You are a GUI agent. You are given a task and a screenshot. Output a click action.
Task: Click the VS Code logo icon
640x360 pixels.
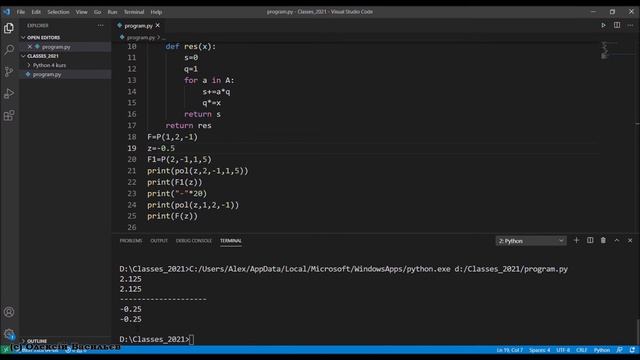click(6, 12)
